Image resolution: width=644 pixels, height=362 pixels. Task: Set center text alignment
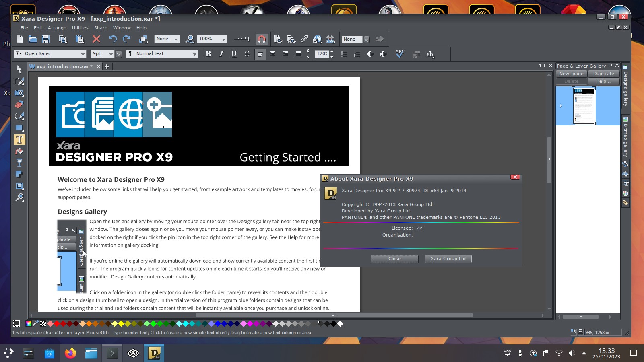tap(272, 54)
